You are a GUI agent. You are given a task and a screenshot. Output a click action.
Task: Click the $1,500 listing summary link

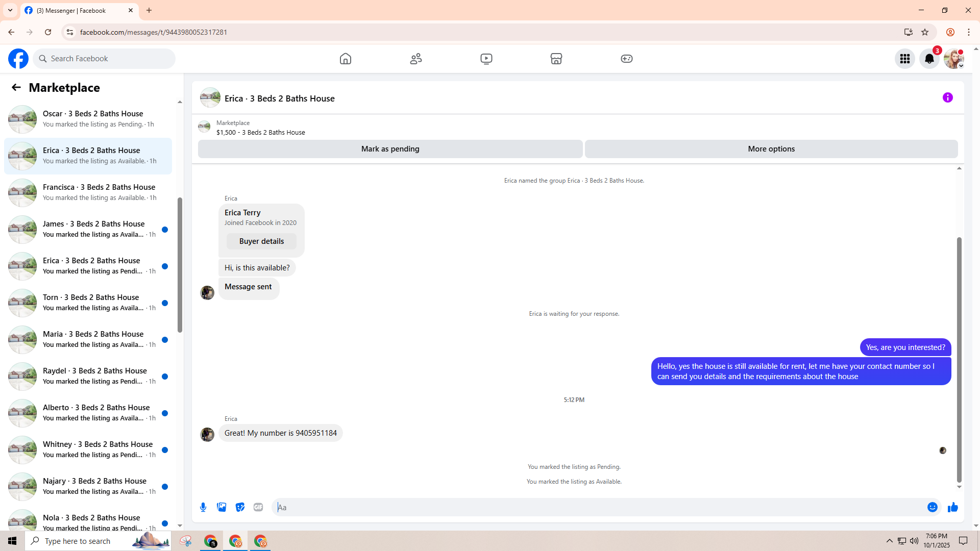coord(261,132)
